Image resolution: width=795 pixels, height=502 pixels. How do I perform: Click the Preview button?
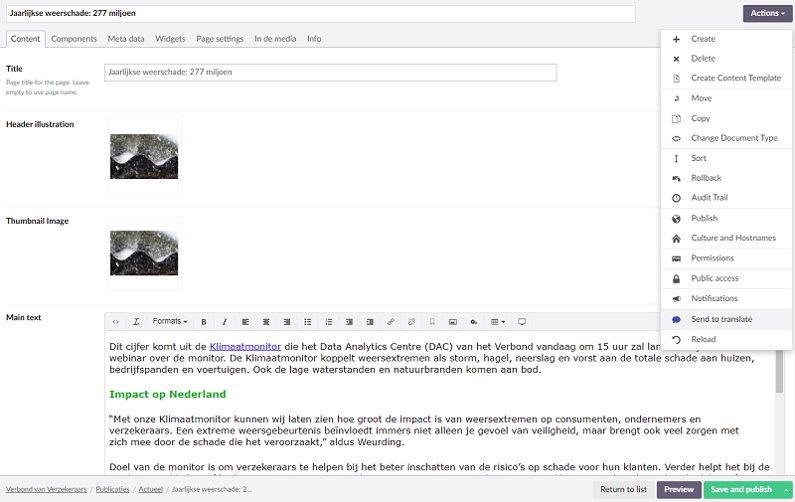click(678, 490)
